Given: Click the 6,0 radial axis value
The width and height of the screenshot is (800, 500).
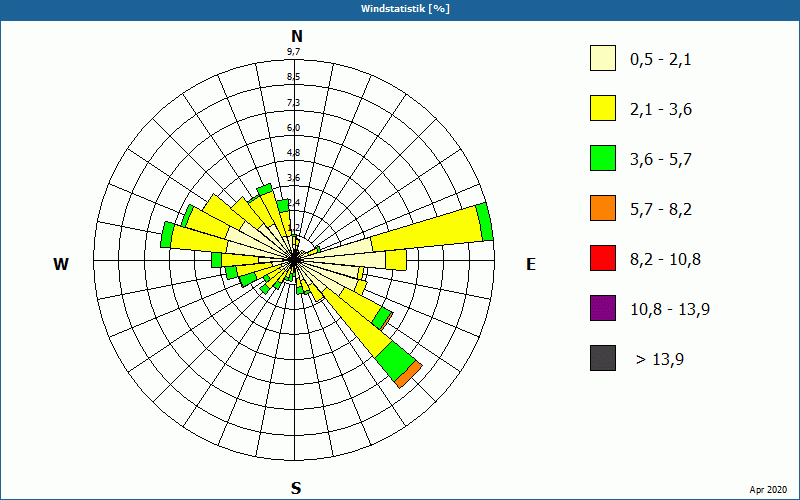Looking at the screenshot, I should [x=293, y=128].
